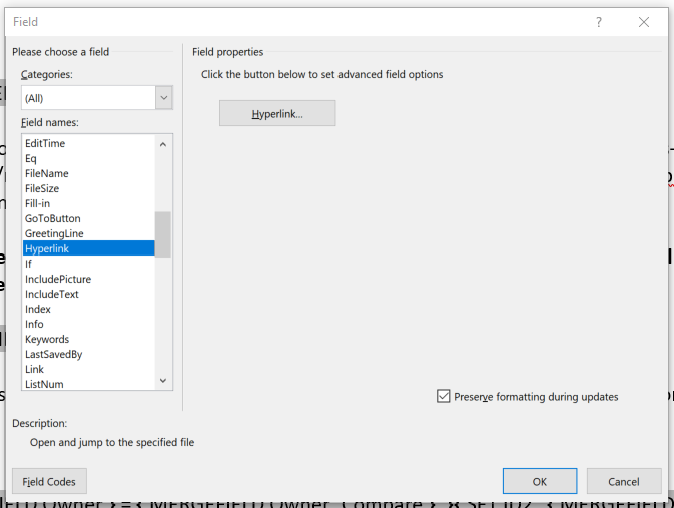Viewport: 674px width, 508px height.
Task: Show Field Codes
Action: tap(50, 481)
